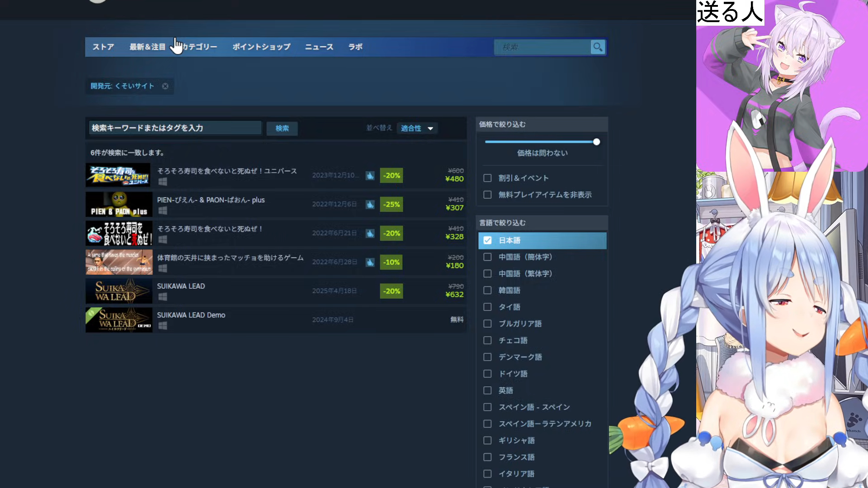
Task: Click 体育館 macho game thumbnail
Action: coord(119,262)
